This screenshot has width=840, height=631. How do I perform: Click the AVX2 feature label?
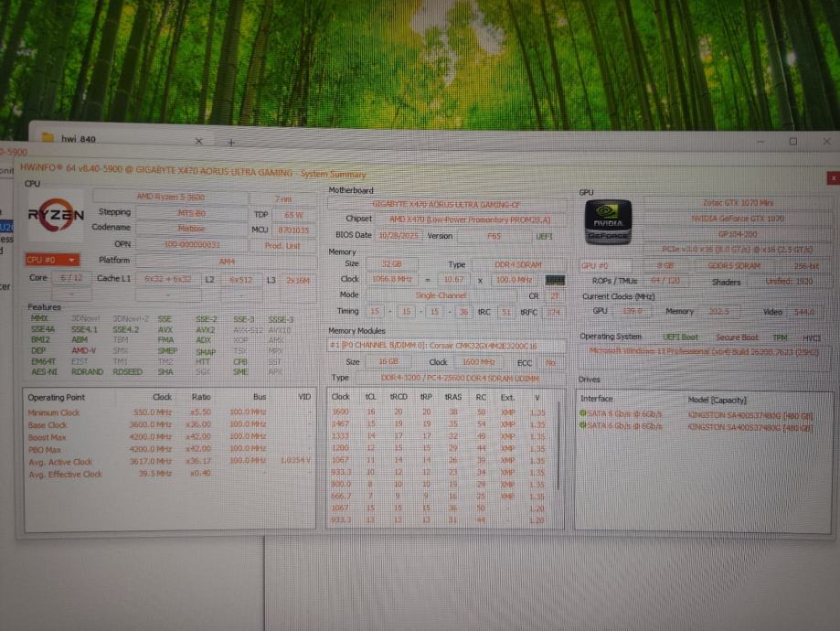pos(205,330)
